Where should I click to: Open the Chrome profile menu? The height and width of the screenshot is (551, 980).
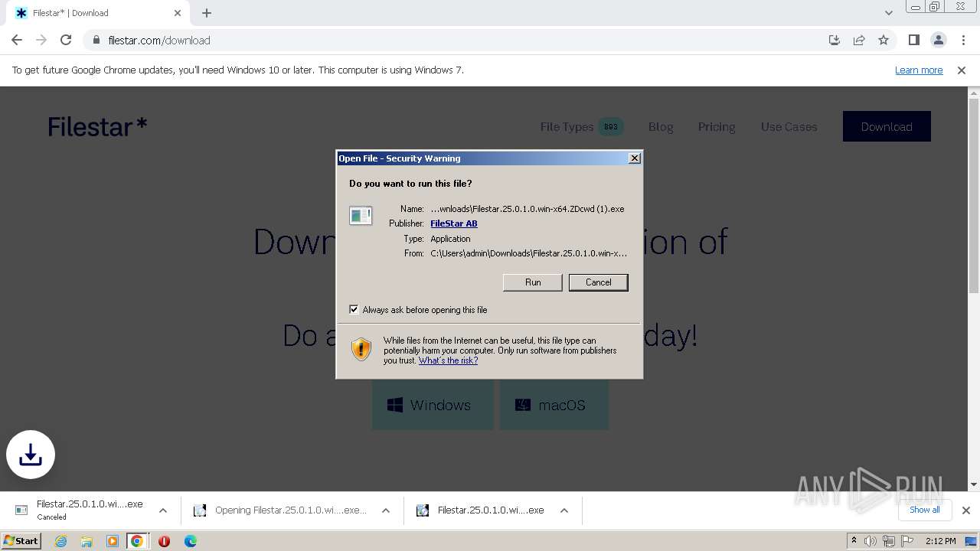938,40
